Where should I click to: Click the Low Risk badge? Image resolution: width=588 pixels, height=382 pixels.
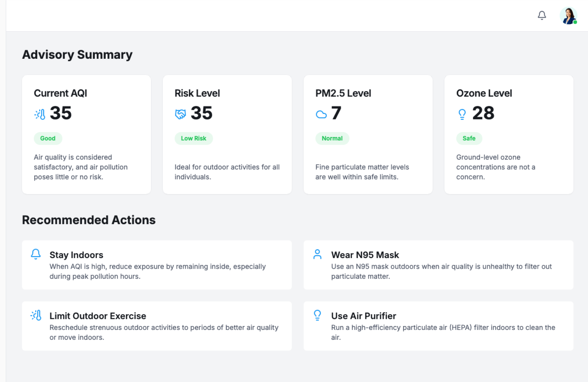click(x=194, y=138)
